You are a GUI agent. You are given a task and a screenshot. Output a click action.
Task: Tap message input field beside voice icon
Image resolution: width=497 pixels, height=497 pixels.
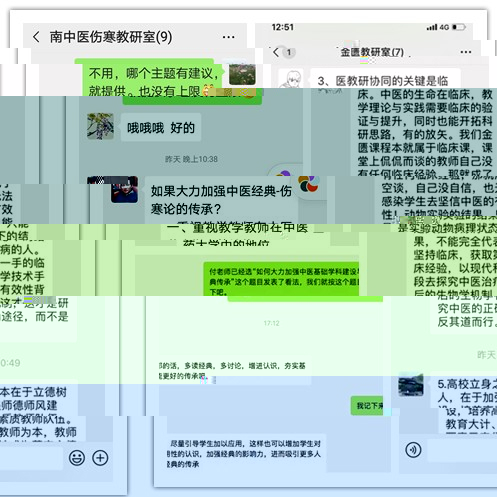(x=462, y=450)
